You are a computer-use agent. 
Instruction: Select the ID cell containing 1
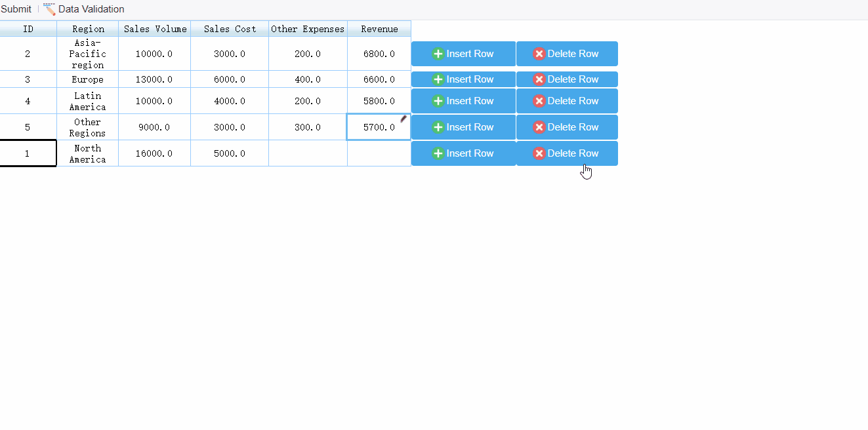pos(28,153)
